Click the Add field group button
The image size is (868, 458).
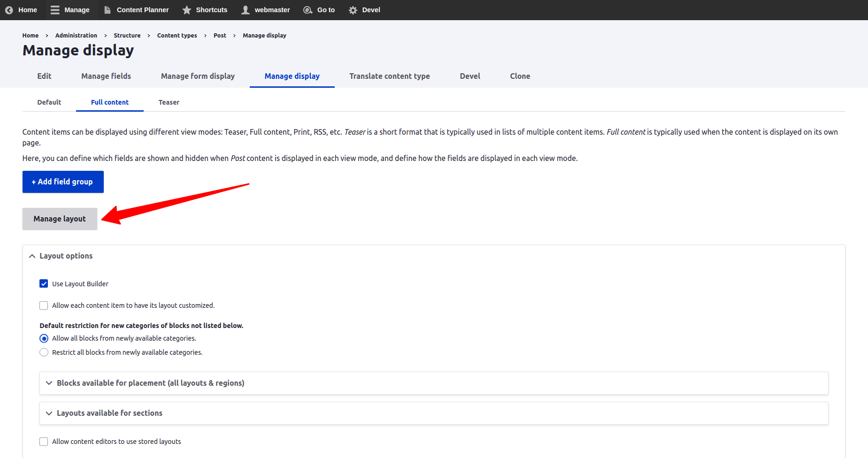[x=63, y=182]
